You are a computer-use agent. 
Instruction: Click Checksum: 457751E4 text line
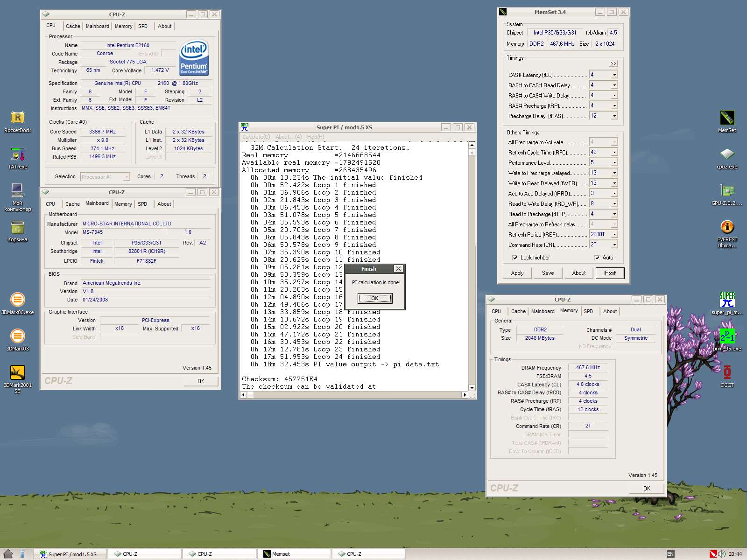click(280, 379)
